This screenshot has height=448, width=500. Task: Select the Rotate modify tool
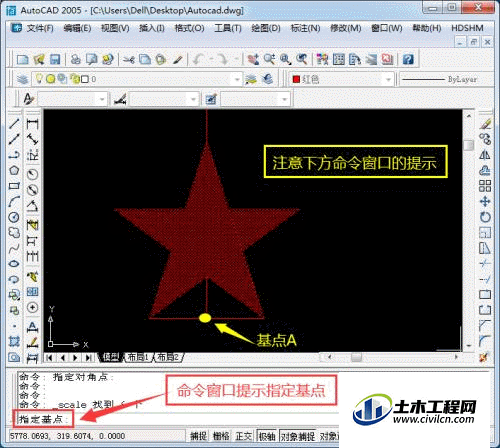tap(485, 217)
